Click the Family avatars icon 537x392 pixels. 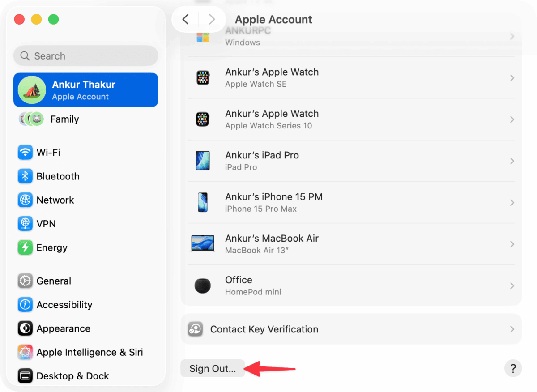click(31, 119)
